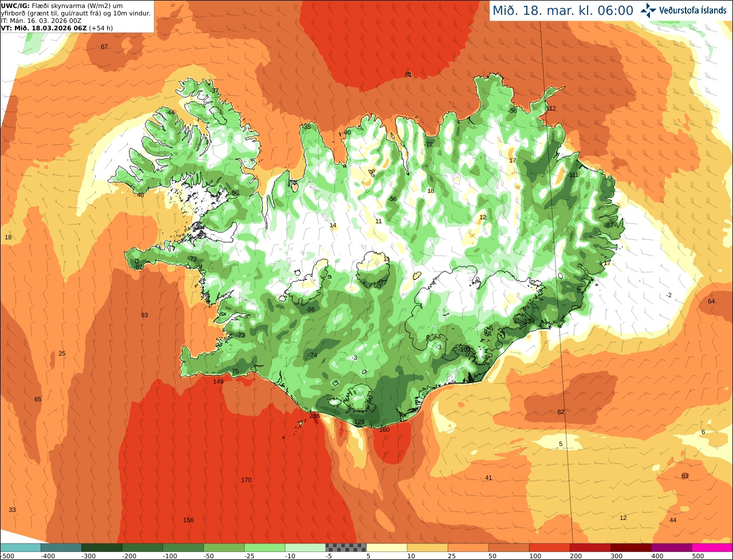Click the map value 87 on the east coast

(x=609, y=225)
